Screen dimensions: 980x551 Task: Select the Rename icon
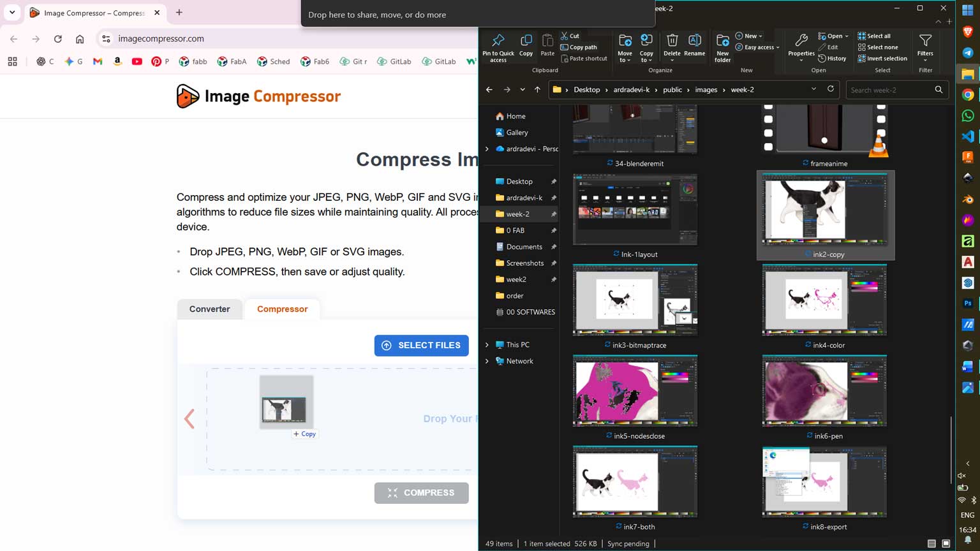(694, 43)
